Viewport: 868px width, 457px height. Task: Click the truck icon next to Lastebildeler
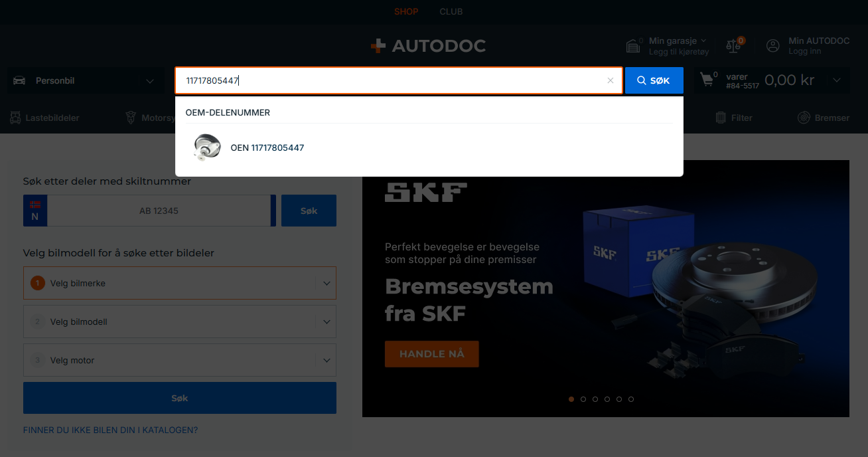point(15,118)
